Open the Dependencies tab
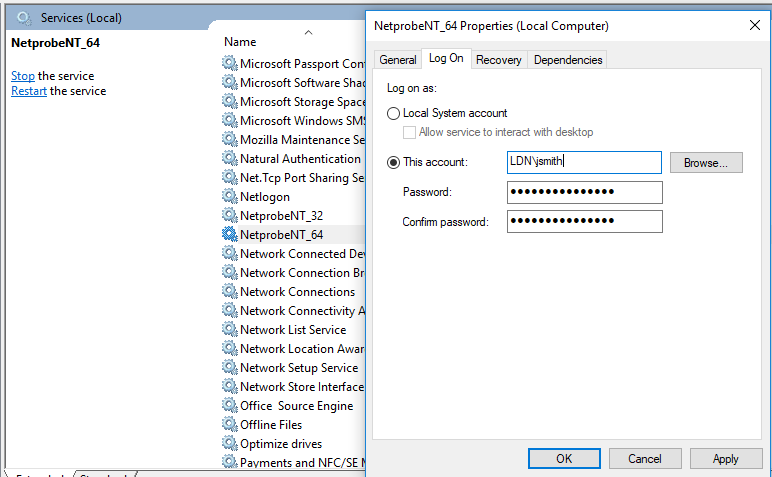The height and width of the screenshot is (477, 772). 567,60
